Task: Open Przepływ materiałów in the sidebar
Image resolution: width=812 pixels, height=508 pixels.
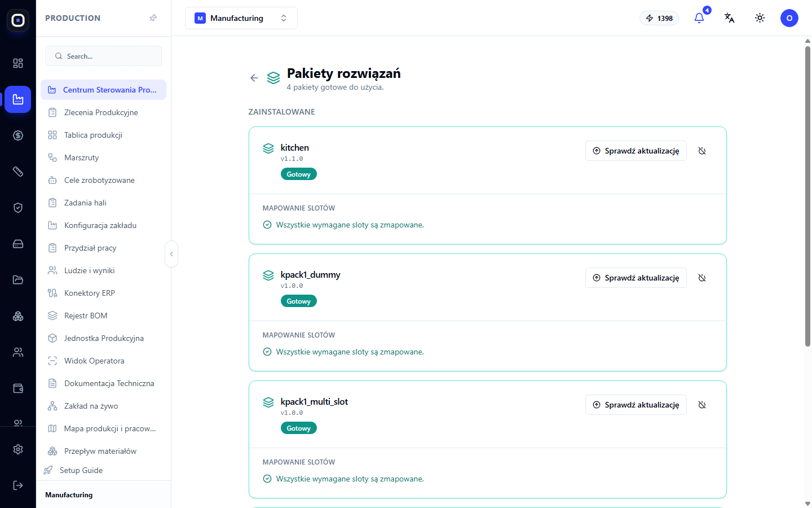Action: click(104, 451)
